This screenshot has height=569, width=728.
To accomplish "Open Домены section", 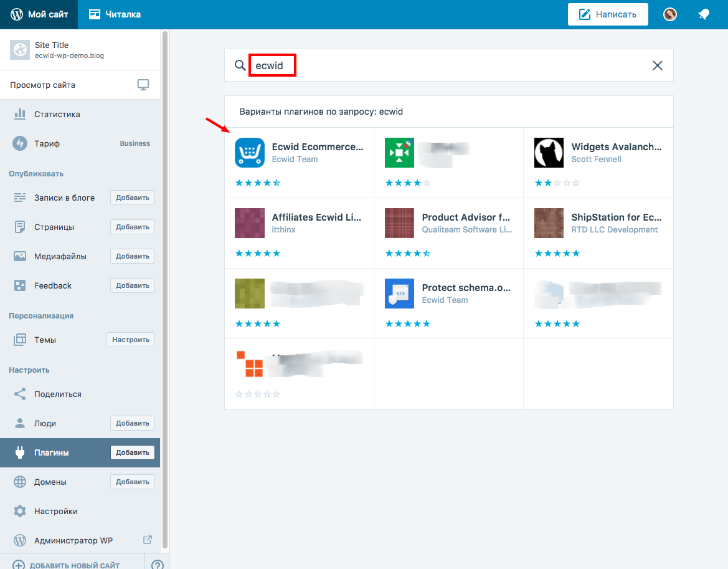I will pos(50,482).
